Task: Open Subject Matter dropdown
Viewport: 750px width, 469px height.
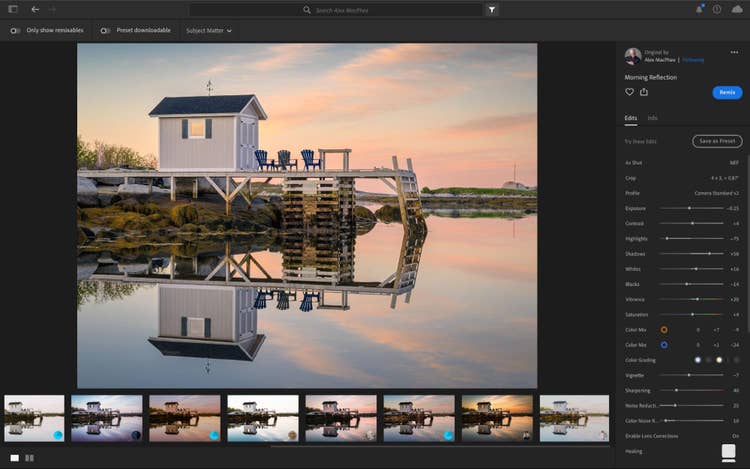Action: [209, 31]
